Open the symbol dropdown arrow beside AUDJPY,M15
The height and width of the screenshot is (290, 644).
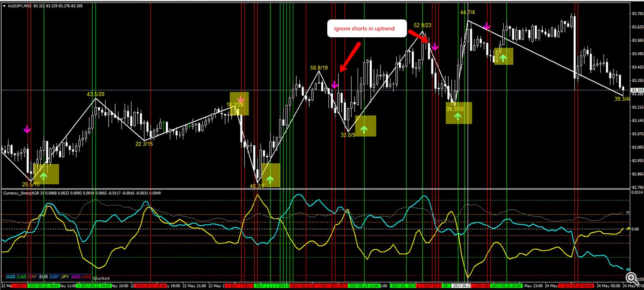pyautogui.click(x=3, y=6)
